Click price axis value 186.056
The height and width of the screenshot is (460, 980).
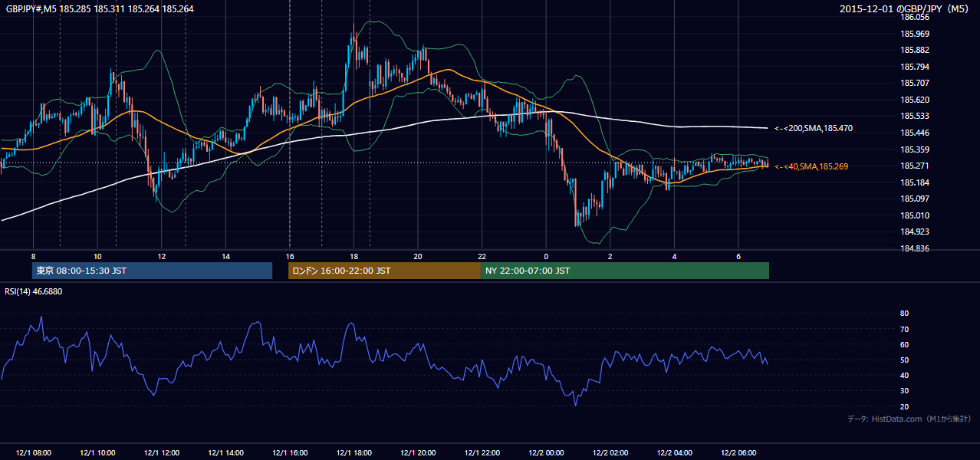click(x=916, y=17)
